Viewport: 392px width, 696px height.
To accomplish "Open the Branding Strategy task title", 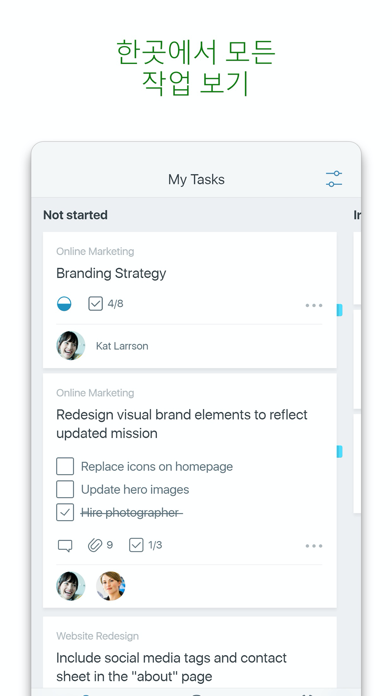I will tap(111, 273).
